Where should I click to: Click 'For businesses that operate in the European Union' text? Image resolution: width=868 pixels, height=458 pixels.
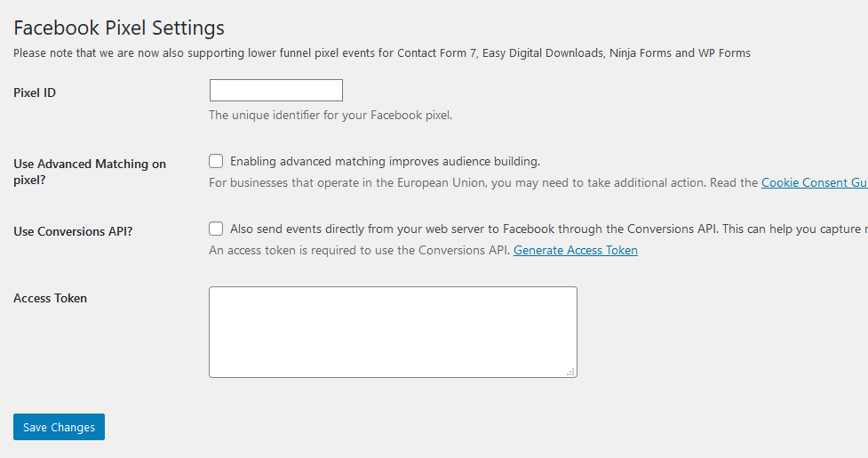(x=483, y=183)
